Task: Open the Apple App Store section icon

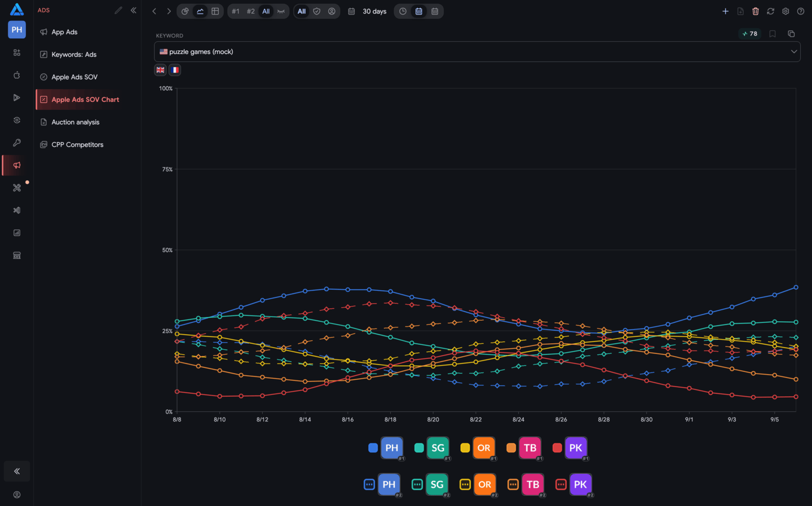Action: 17,75
